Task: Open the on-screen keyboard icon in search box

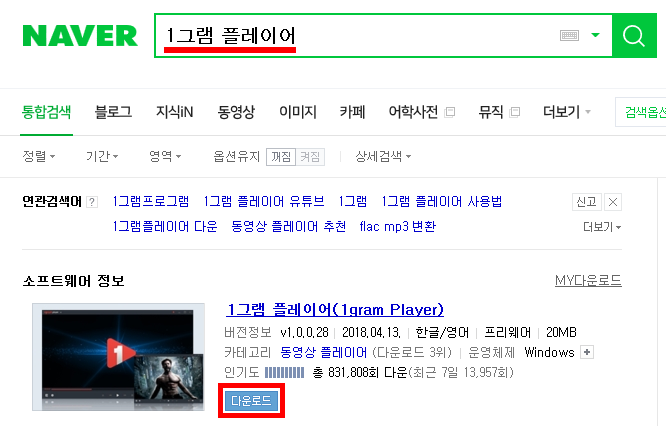Action: tap(569, 36)
